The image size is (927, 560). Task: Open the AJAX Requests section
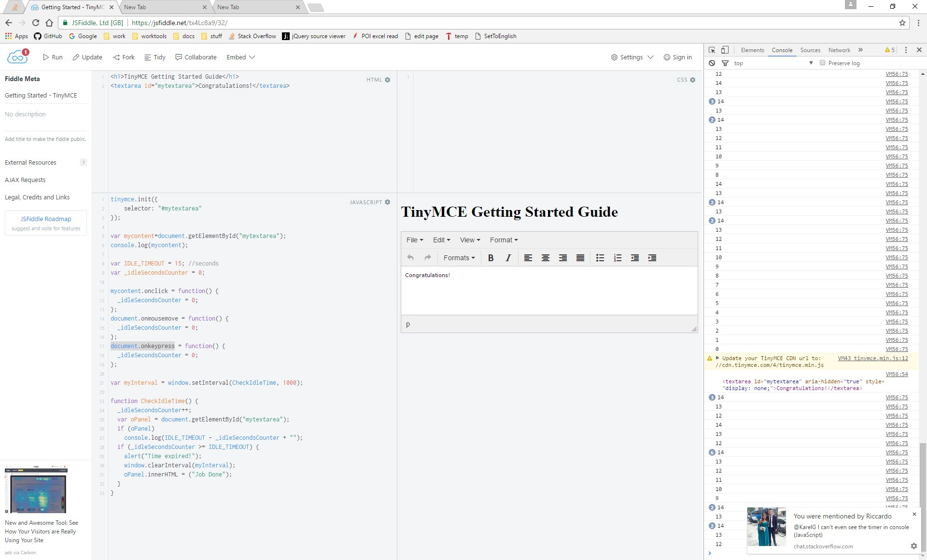pyautogui.click(x=25, y=180)
